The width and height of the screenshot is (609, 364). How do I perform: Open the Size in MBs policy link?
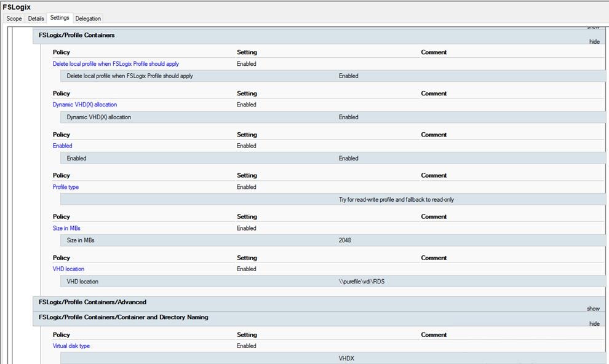point(66,228)
